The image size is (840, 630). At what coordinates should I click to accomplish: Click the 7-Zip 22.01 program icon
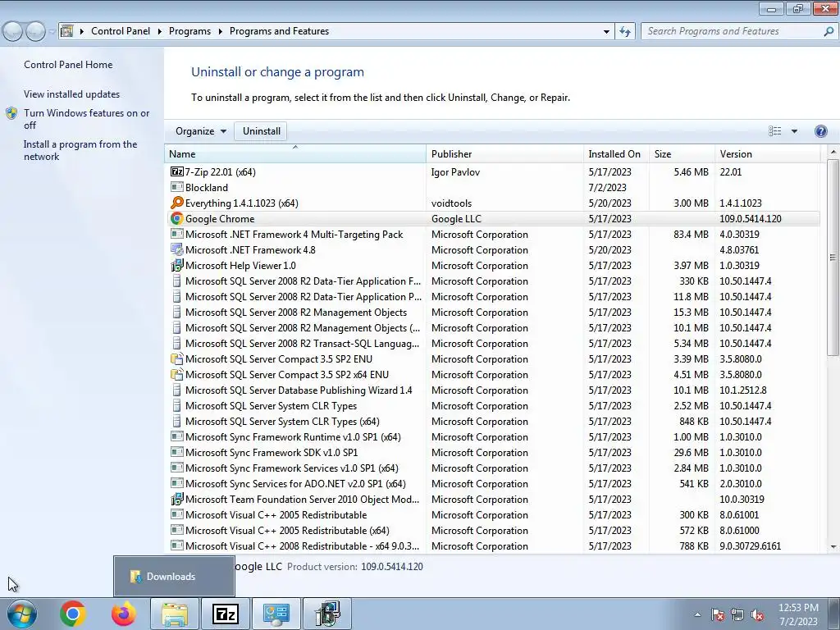pyautogui.click(x=177, y=172)
